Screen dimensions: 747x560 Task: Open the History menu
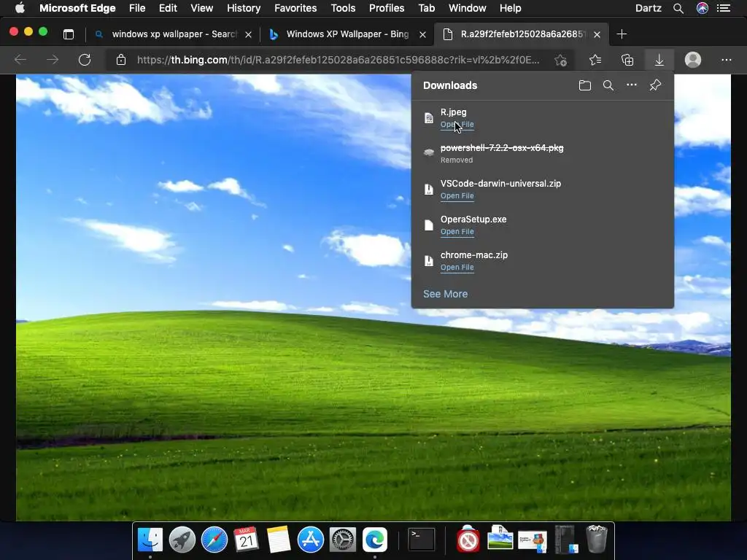tap(244, 8)
